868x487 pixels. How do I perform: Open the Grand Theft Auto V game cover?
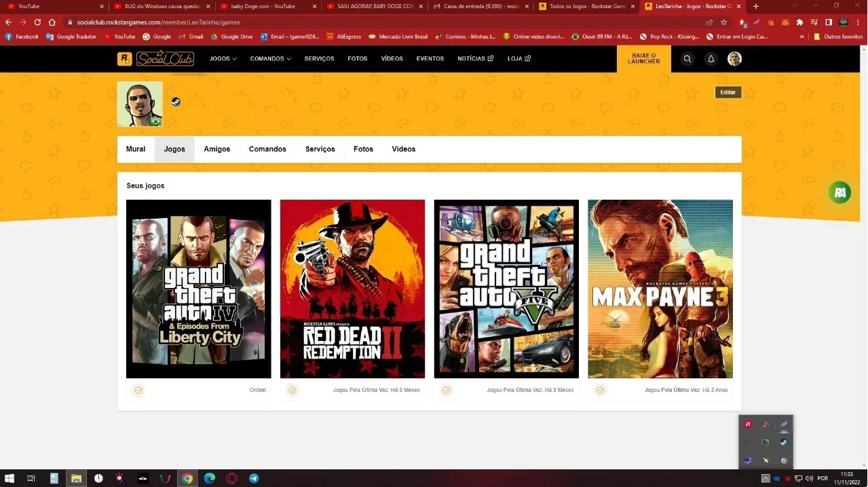click(x=506, y=289)
